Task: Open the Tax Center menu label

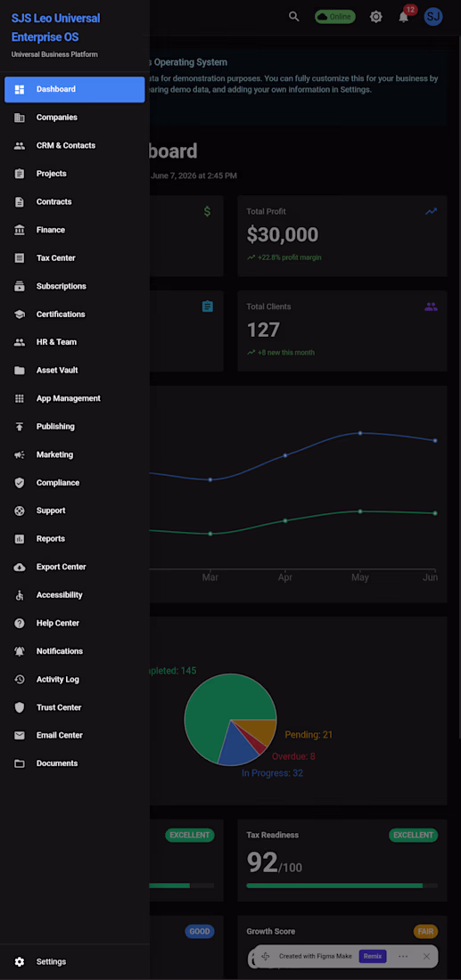Action: [55, 258]
